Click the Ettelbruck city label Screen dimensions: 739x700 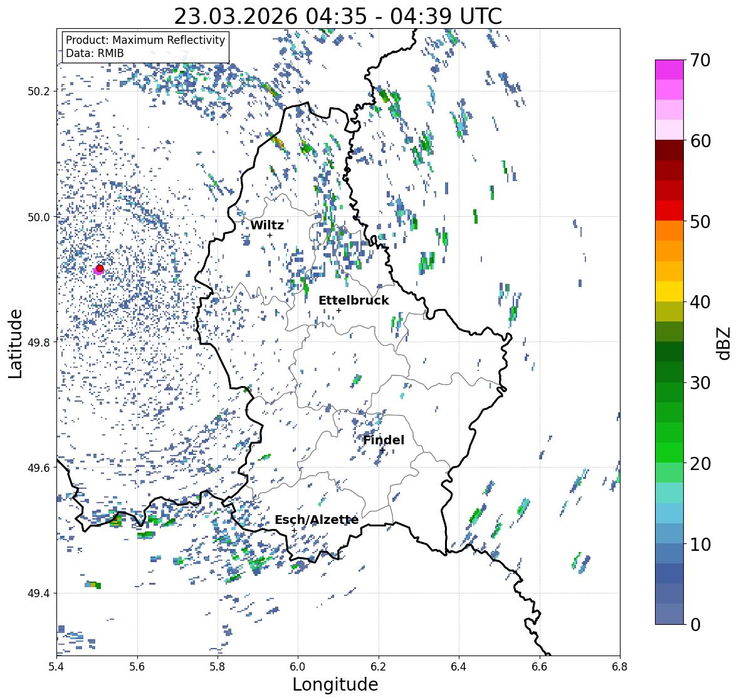coord(354,301)
